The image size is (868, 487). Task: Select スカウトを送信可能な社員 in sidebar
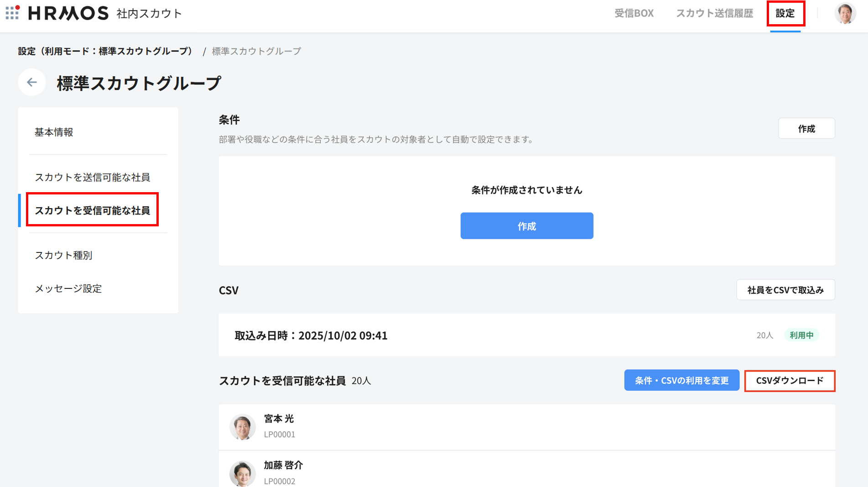click(92, 177)
